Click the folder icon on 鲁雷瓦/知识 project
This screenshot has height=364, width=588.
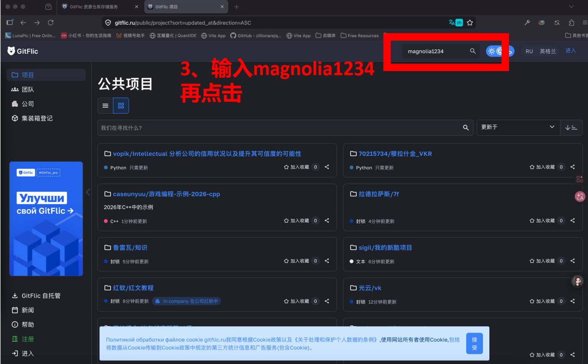[x=107, y=247]
